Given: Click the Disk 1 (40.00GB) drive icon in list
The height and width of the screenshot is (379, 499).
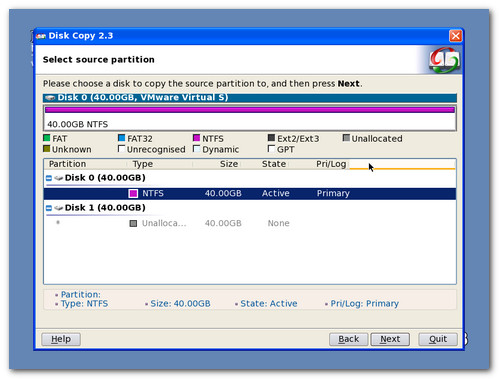Looking at the screenshot, I should pyautogui.click(x=59, y=208).
